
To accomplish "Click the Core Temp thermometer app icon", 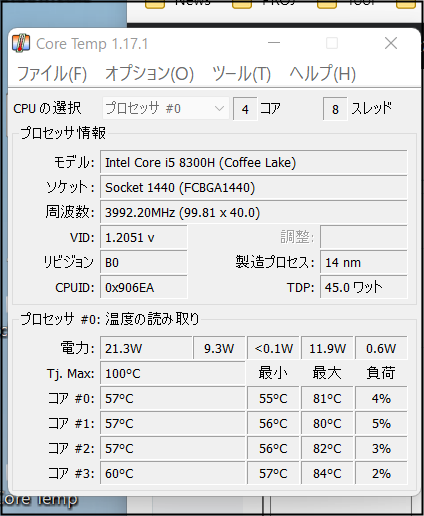I will point(21,43).
